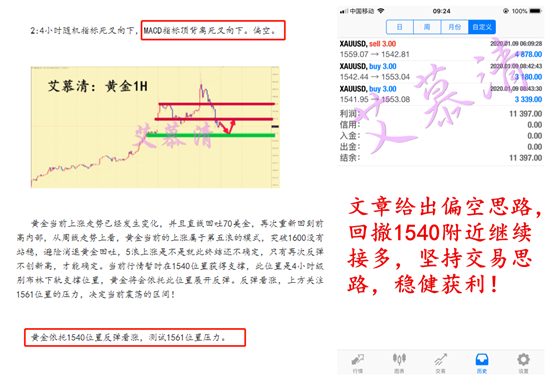
Task: Select the 日 period tab
Action: coord(400,27)
